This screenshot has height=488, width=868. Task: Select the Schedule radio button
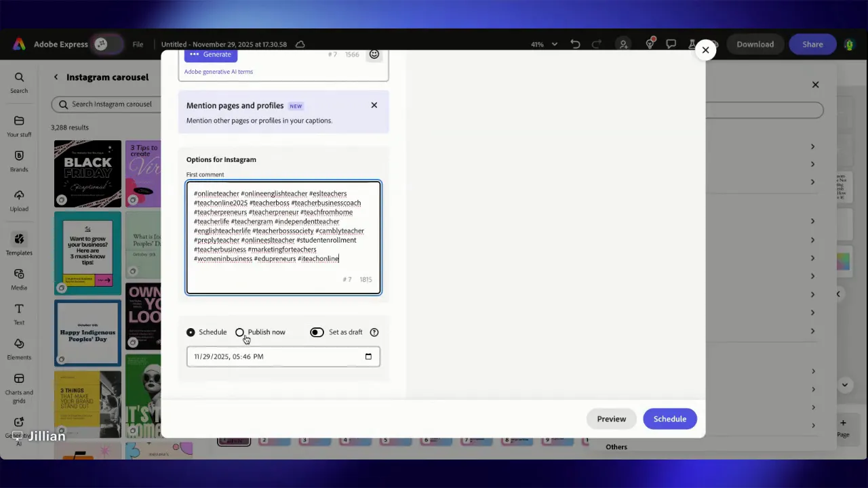click(191, 332)
